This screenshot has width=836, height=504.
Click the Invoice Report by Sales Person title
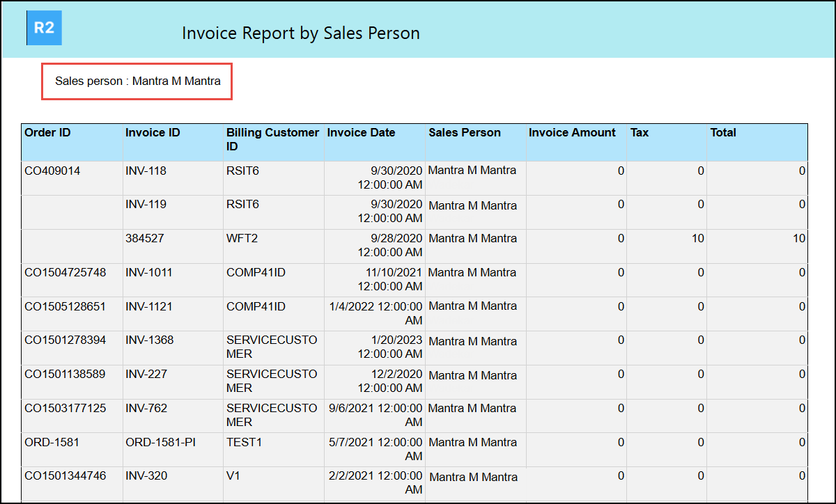(300, 33)
